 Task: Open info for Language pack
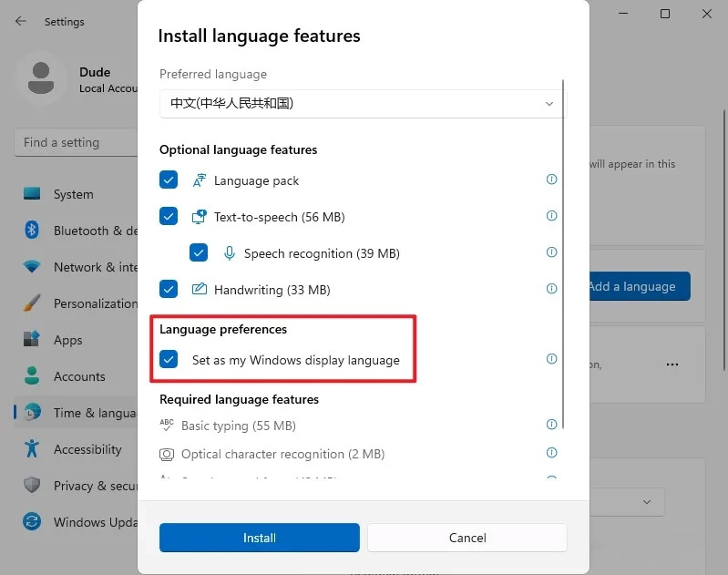tap(551, 180)
